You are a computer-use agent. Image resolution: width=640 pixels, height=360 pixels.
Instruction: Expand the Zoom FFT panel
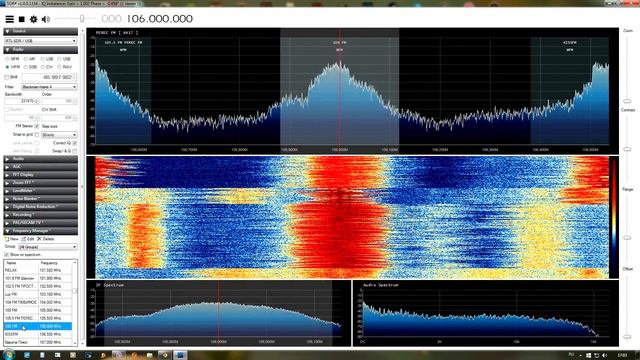(x=40, y=183)
